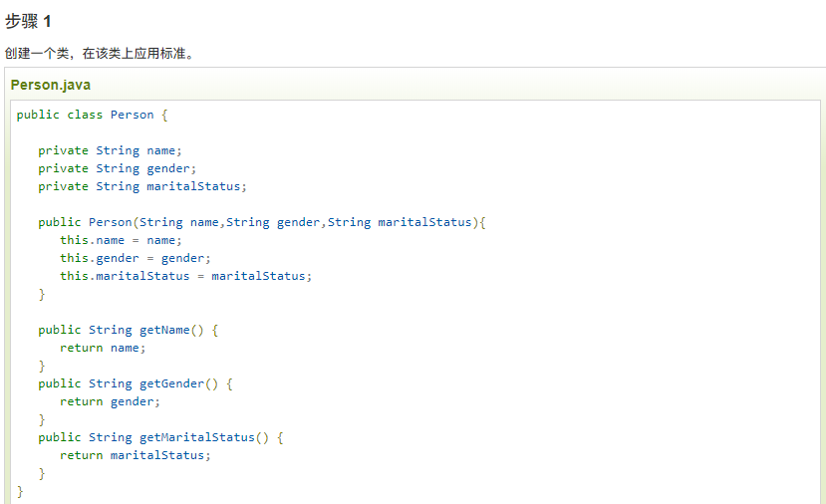Click the "return maritalStatus;" statement
Image resolution: width=826 pixels, height=504 pixels.
tap(136, 455)
